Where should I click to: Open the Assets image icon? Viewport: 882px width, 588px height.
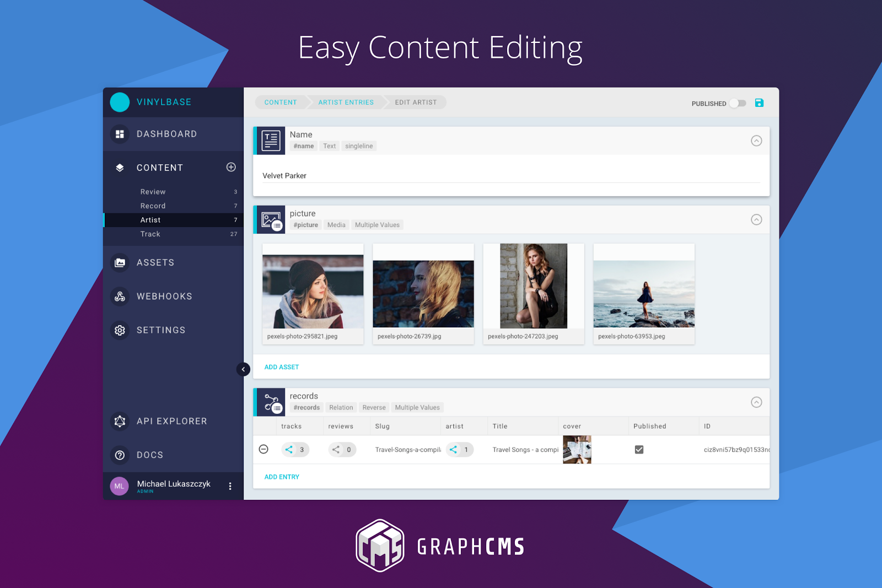pyautogui.click(x=120, y=263)
